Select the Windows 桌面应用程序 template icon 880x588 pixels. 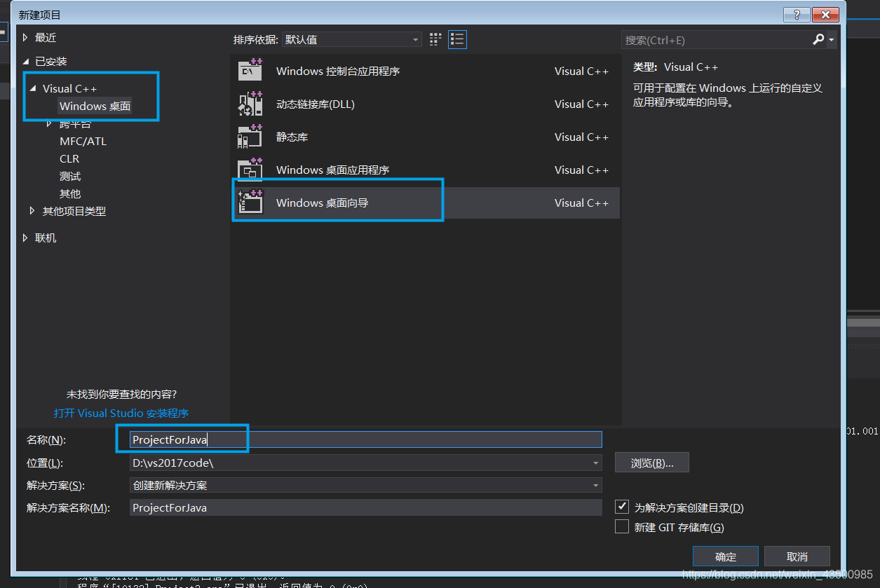click(250, 170)
